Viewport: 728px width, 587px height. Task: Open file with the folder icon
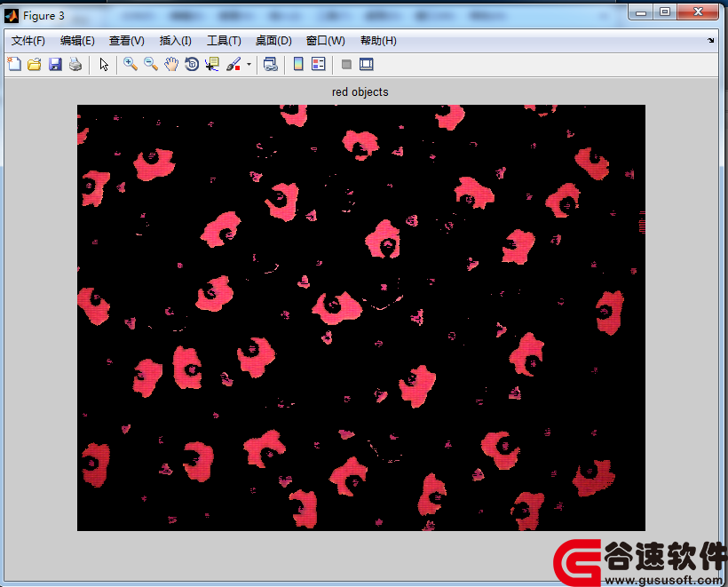[x=35, y=64]
